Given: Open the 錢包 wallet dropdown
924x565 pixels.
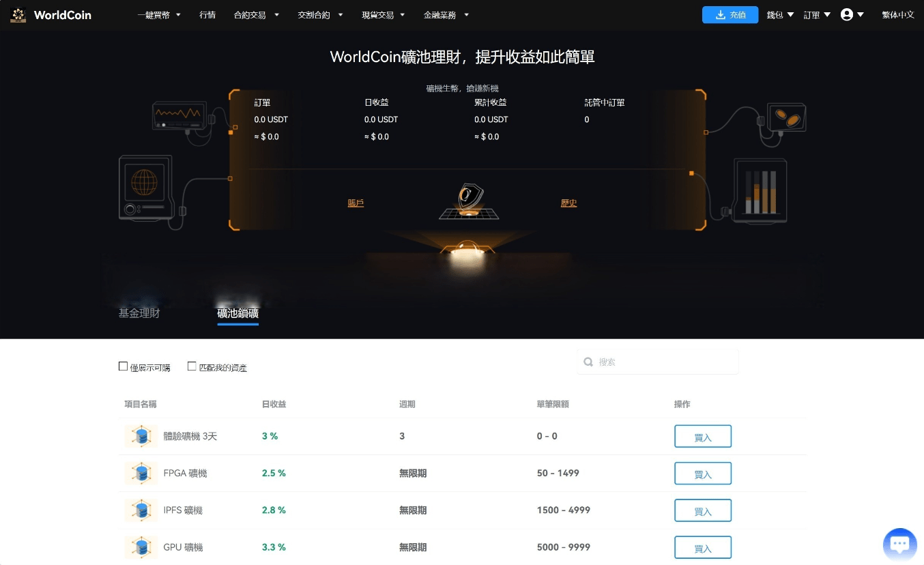Looking at the screenshot, I should [x=781, y=15].
